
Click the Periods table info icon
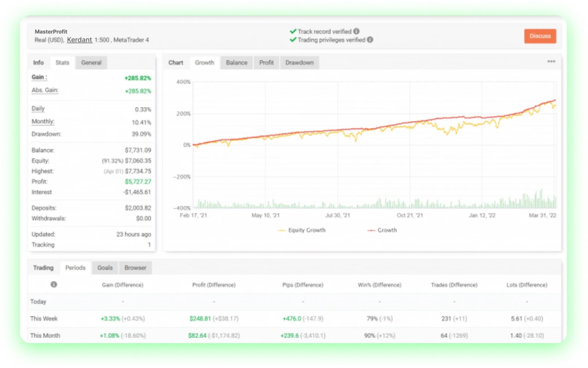pyautogui.click(x=54, y=284)
